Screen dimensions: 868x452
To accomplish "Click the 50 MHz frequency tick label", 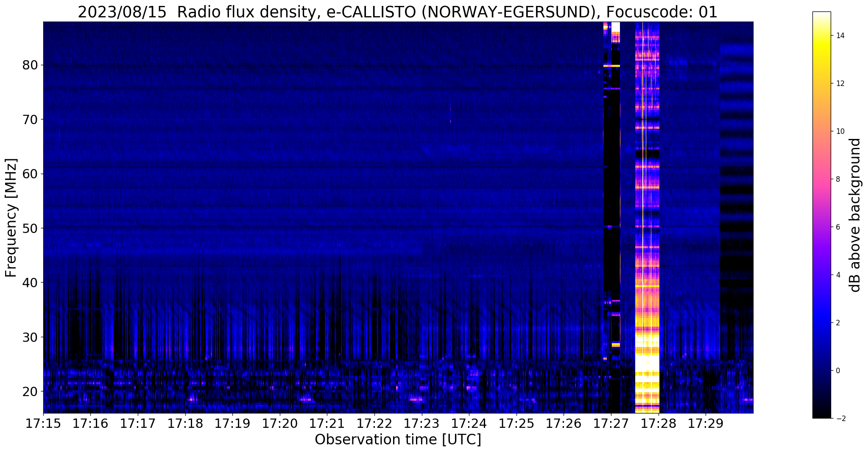I will point(30,228).
